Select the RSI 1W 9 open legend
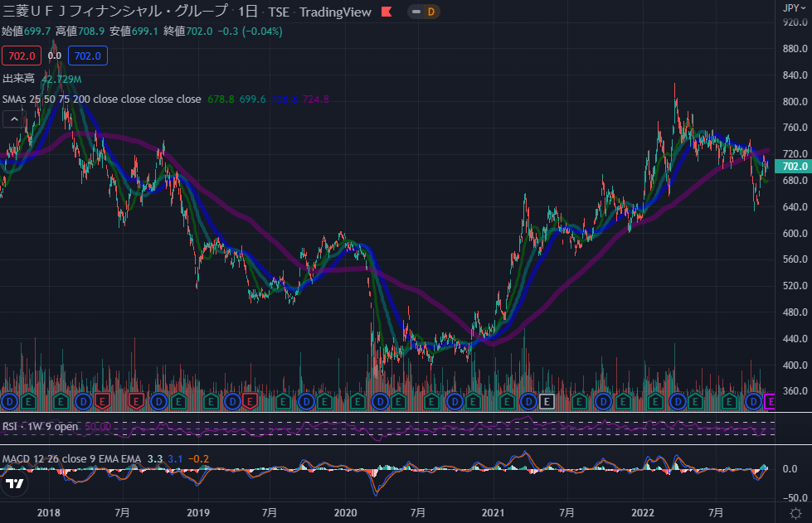This screenshot has width=812, height=523. [x=41, y=426]
